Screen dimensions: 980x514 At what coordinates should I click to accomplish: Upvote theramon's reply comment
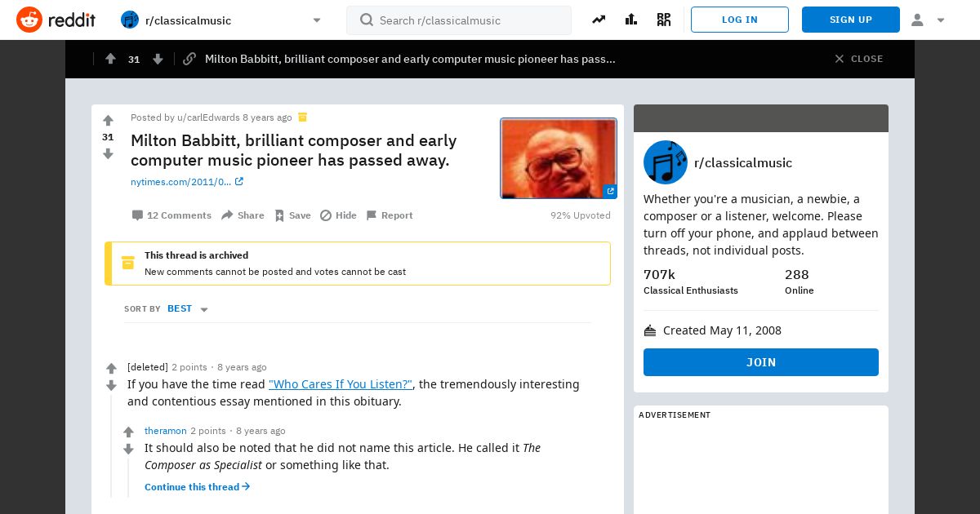pyautogui.click(x=128, y=432)
